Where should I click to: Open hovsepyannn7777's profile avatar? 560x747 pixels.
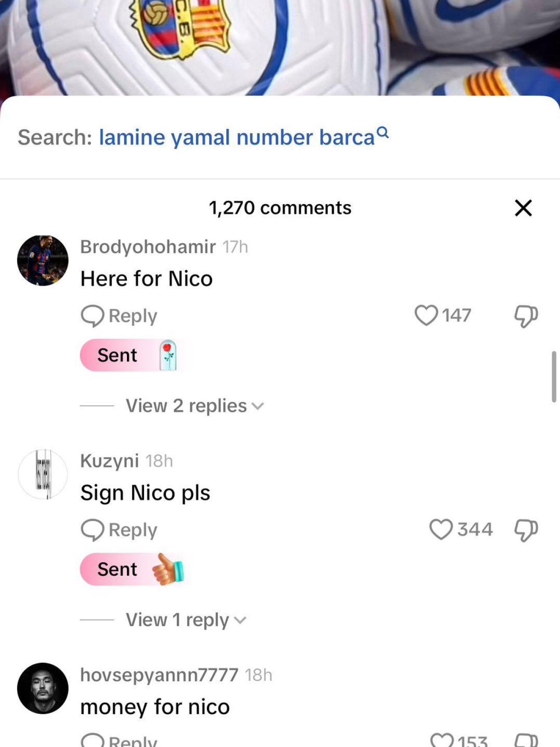43,688
